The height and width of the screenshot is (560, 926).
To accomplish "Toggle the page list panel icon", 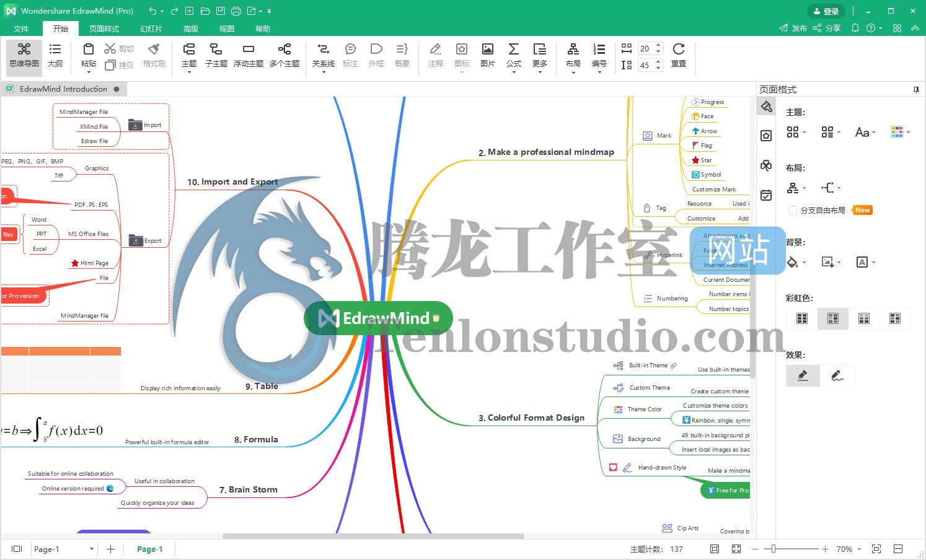I will [x=17, y=549].
